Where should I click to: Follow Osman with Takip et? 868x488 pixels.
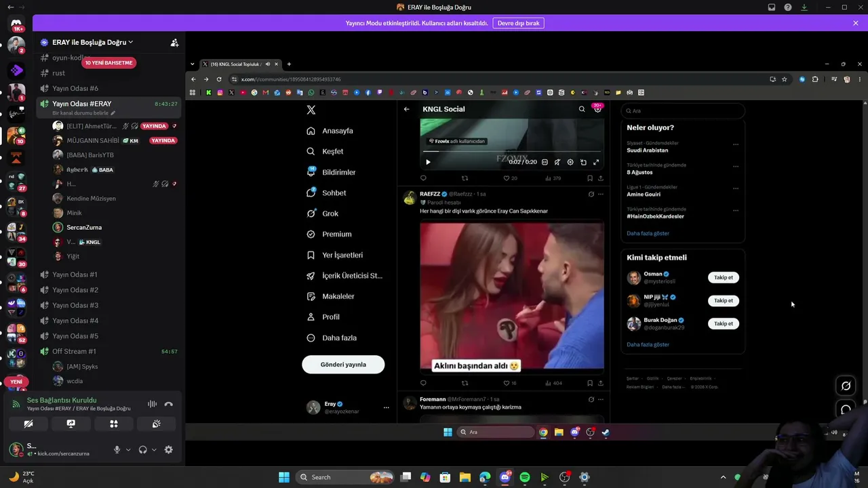click(724, 277)
